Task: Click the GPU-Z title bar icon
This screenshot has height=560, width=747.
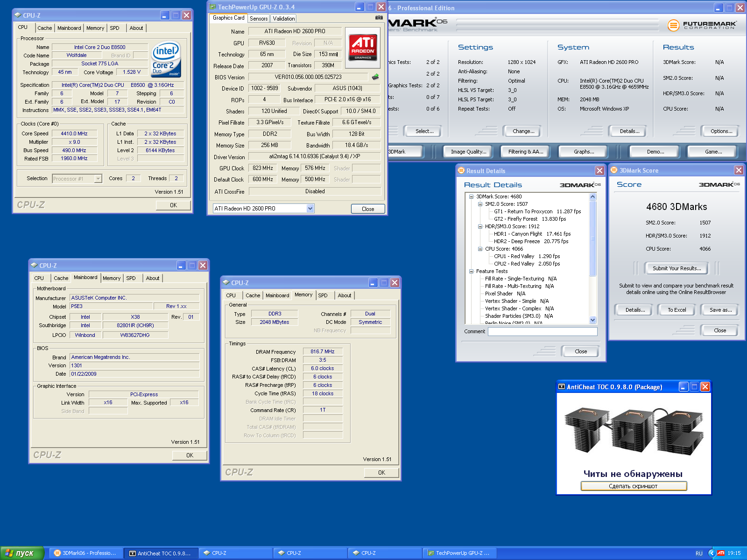Action: click(x=212, y=7)
